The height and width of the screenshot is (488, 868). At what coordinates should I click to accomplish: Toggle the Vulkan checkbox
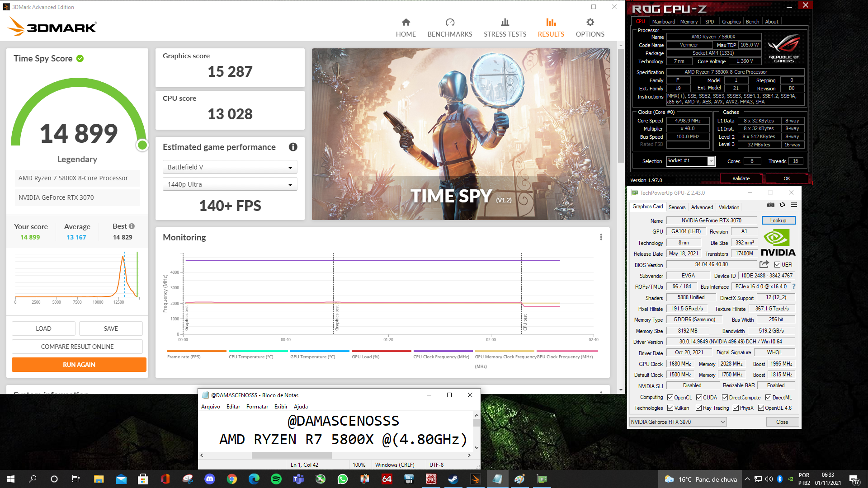pyautogui.click(x=670, y=408)
